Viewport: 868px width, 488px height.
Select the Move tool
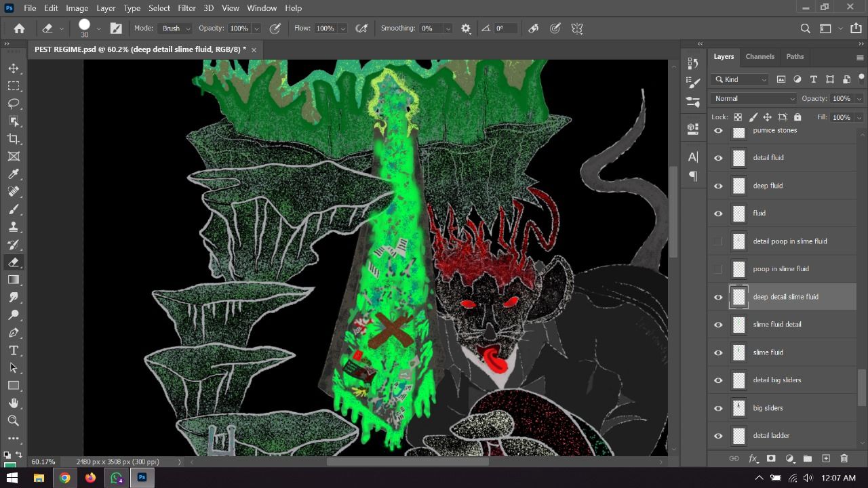pos(13,68)
